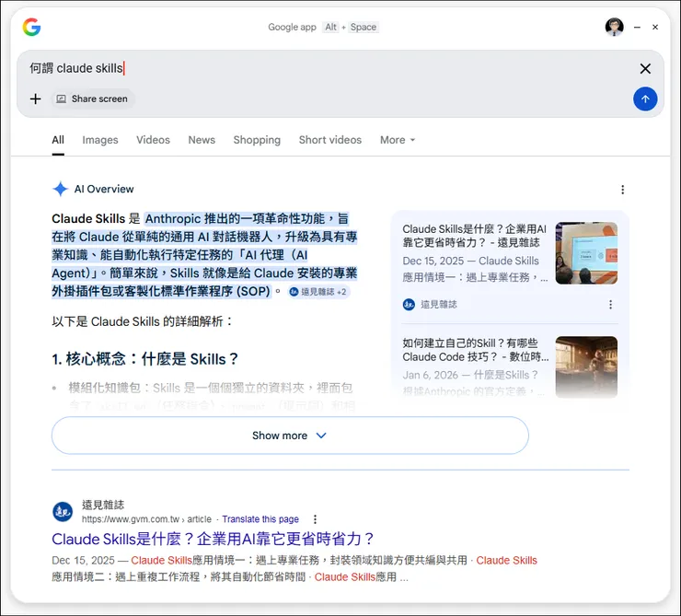Screen dimensions: 681x616
Task: Clear the search text with the X
Action: click(645, 68)
